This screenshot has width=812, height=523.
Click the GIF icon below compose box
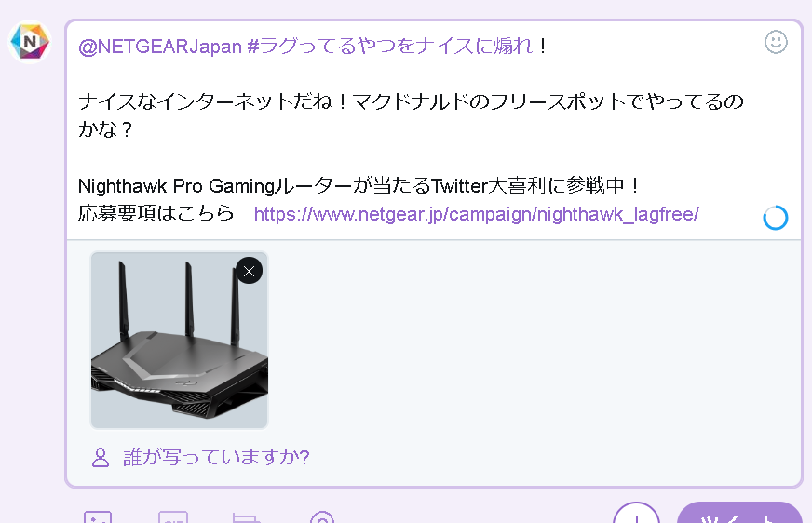coord(173,517)
